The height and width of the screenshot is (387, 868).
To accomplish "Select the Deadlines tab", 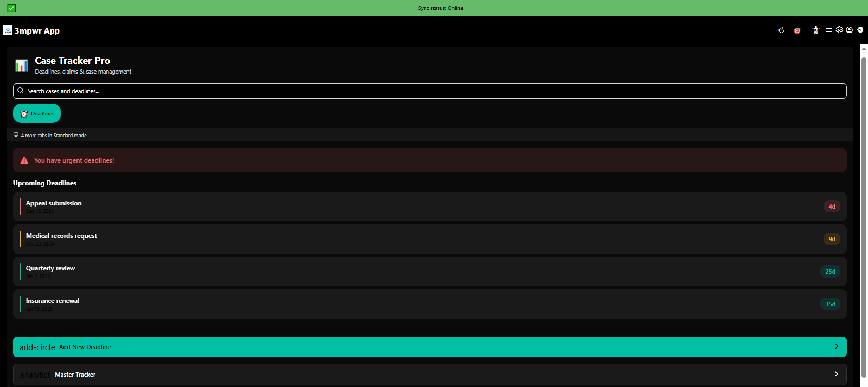I will pyautogui.click(x=37, y=113).
